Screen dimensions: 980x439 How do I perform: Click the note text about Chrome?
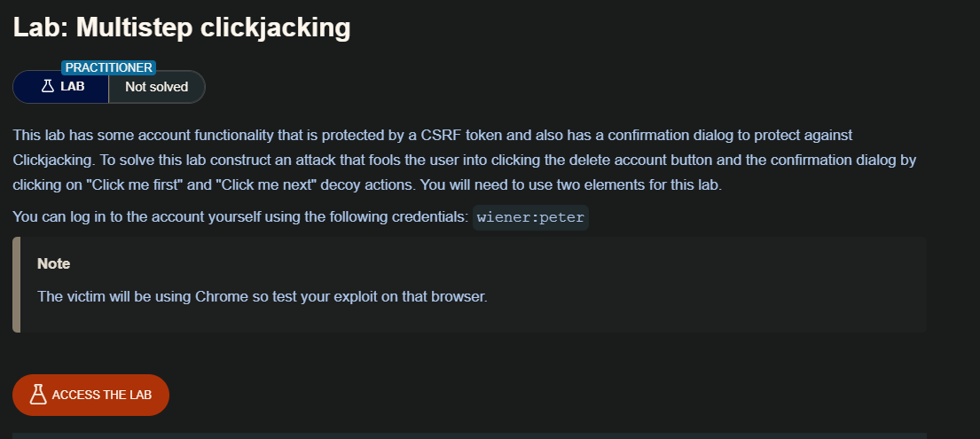point(263,296)
